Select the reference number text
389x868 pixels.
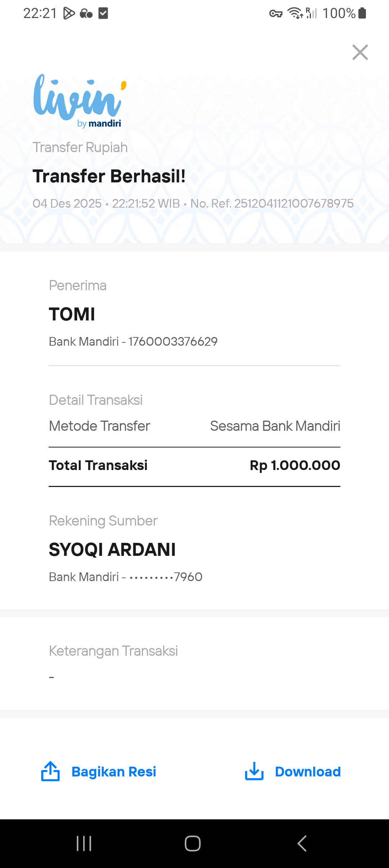coord(272,203)
